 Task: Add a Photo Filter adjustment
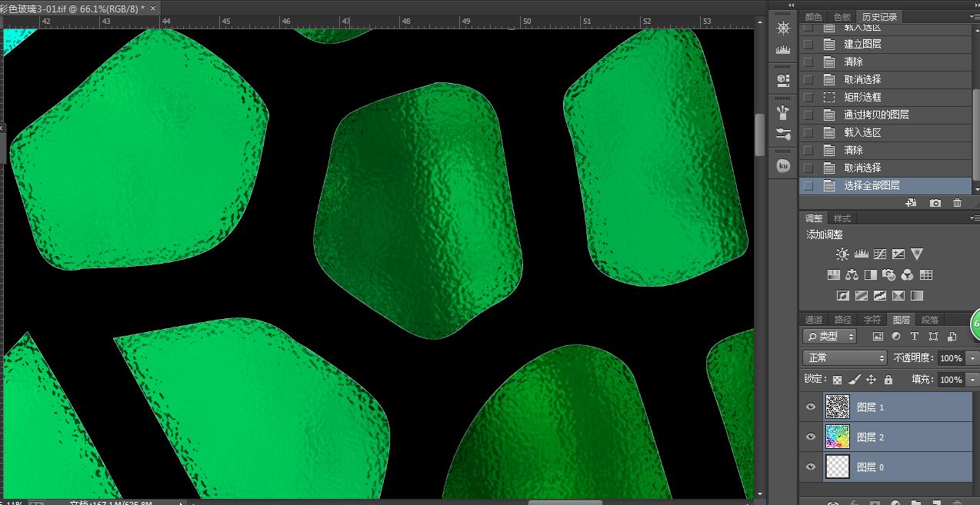tap(889, 274)
